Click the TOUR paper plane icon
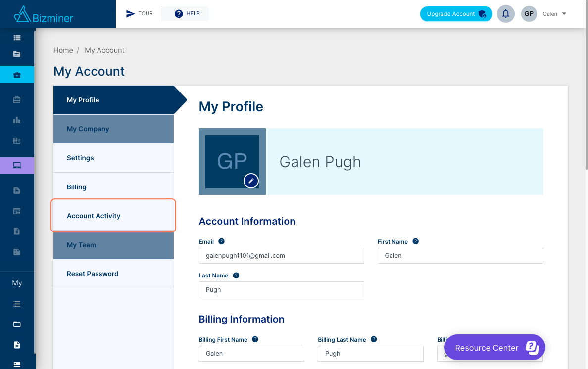The height and width of the screenshot is (369, 588). [130, 14]
